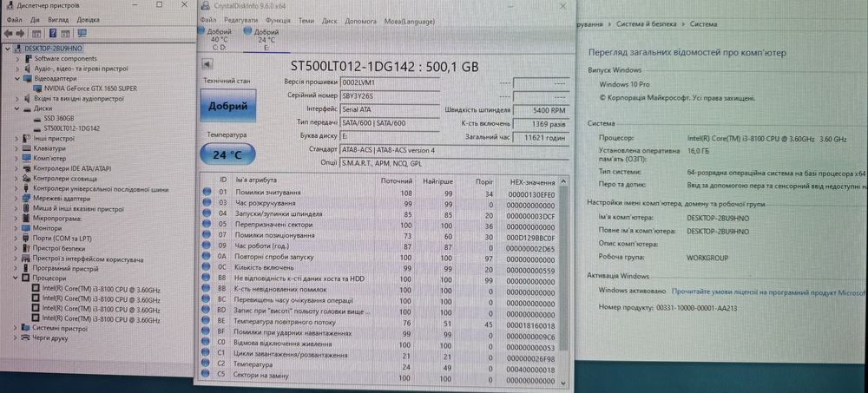Click the blue status circle for attribute 01
Viewport: 868px width, 393px height.
point(207,193)
